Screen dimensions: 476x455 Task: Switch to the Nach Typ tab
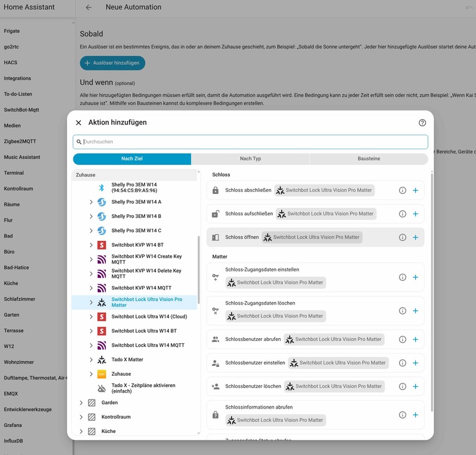250,159
